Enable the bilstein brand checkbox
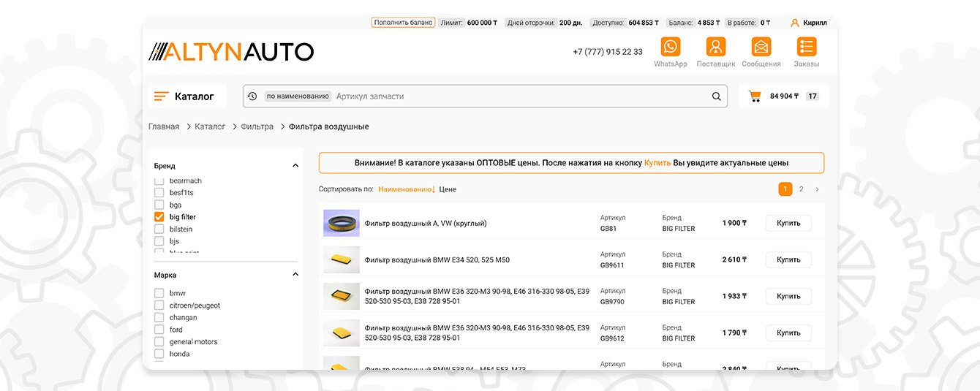 point(159,229)
